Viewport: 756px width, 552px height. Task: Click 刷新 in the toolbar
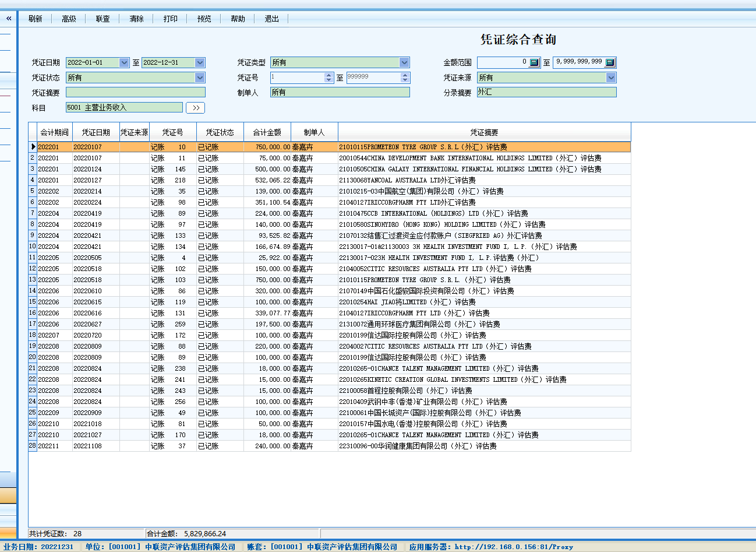36,19
